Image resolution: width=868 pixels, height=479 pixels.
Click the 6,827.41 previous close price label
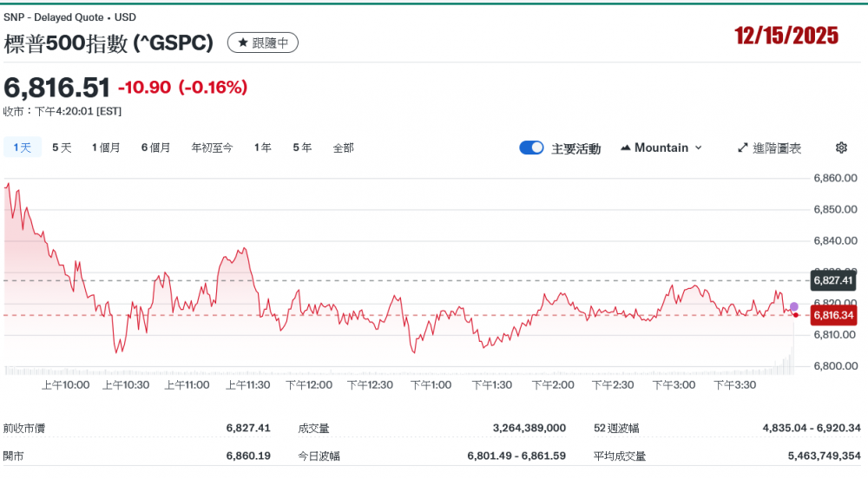[833, 280]
